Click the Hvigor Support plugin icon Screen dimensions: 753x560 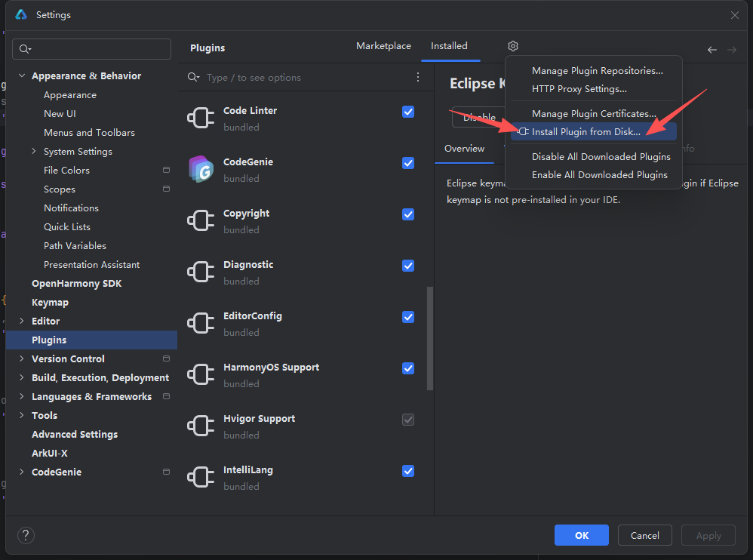(201, 426)
